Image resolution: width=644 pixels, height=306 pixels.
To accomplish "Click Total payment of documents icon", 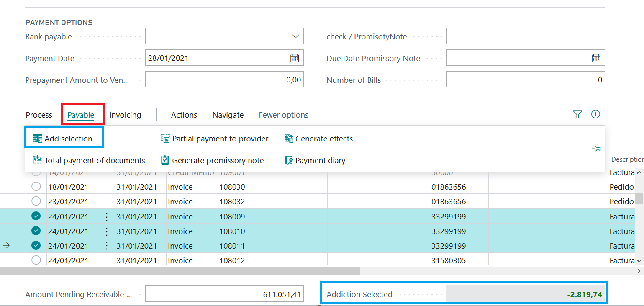I will (x=38, y=160).
